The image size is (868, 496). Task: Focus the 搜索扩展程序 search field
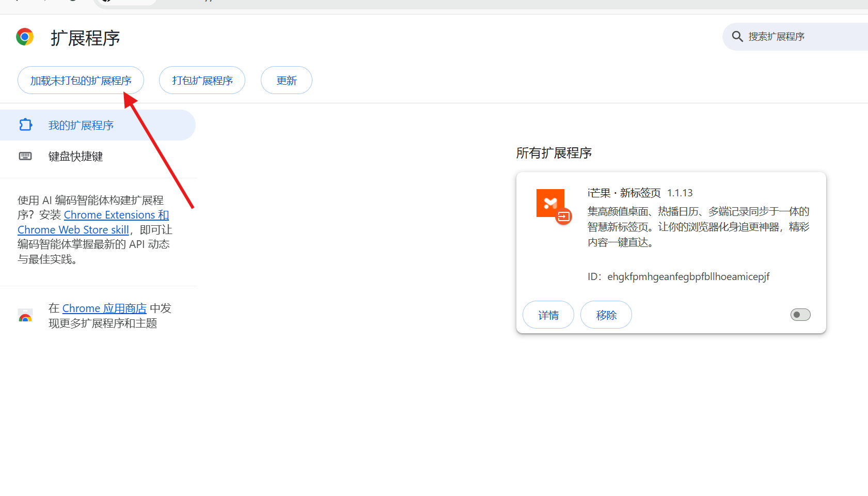[795, 37]
